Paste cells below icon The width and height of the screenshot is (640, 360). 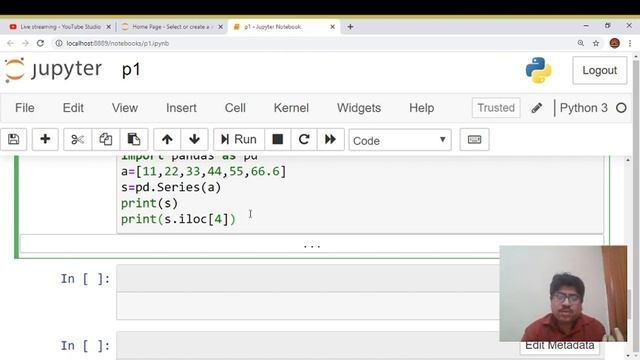click(133, 140)
